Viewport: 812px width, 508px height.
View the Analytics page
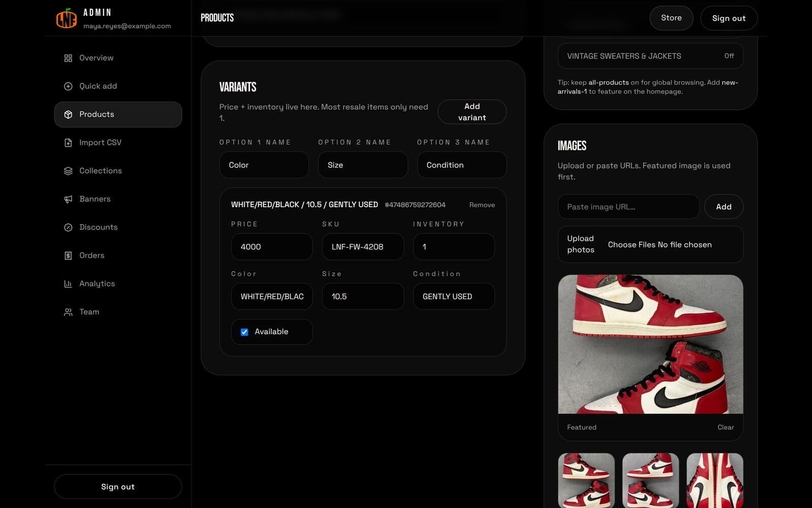tap(118, 283)
